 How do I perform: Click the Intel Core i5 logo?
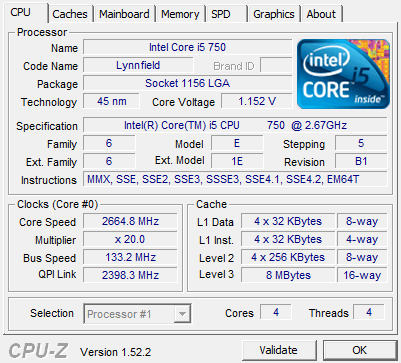pos(343,74)
